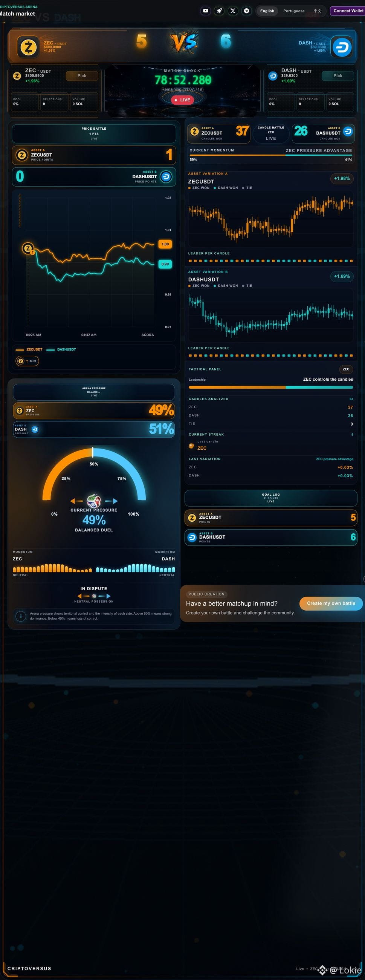Click the ZEC momentum bar chart
The height and width of the screenshot is (980, 365).
pos(52,568)
